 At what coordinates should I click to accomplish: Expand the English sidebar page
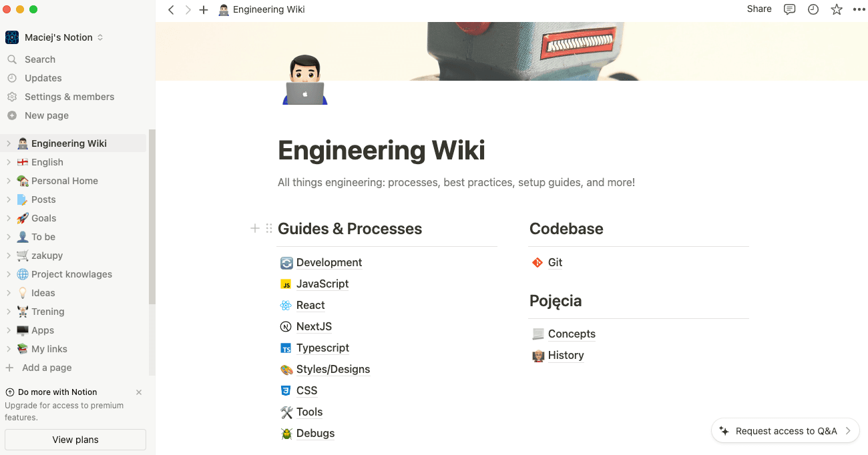click(9, 162)
